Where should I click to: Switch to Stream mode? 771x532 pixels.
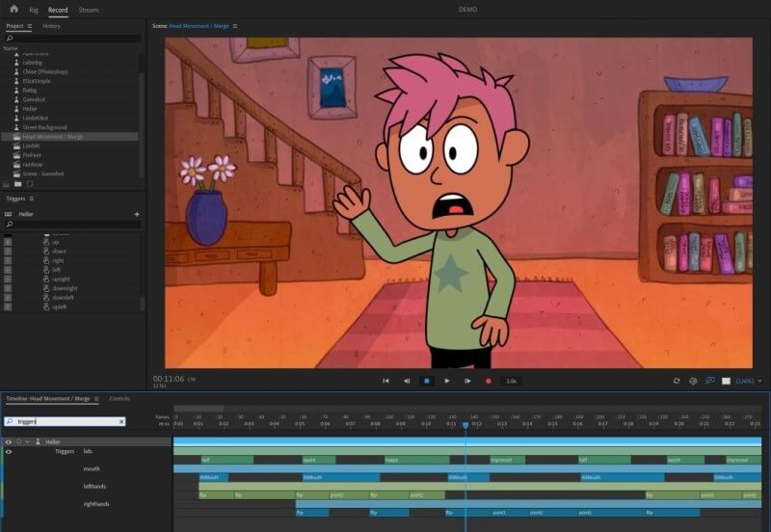click(89, 10)
